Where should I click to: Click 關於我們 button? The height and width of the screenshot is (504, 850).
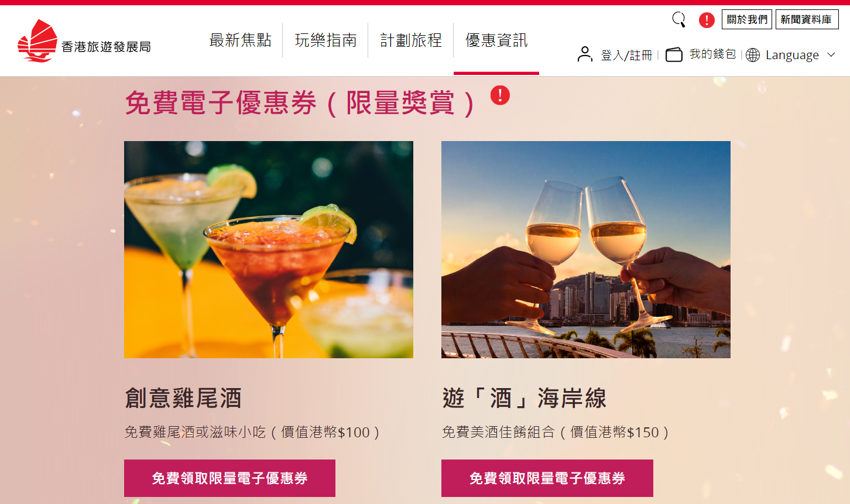tap(747, 19)
